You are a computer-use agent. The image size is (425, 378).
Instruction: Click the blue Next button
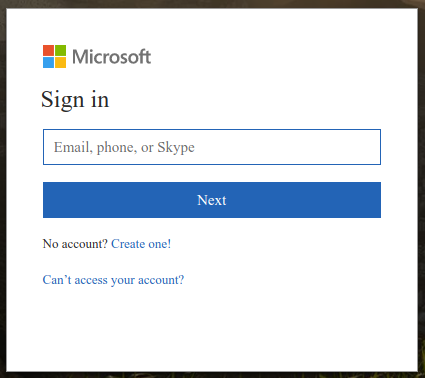[212, 200]
